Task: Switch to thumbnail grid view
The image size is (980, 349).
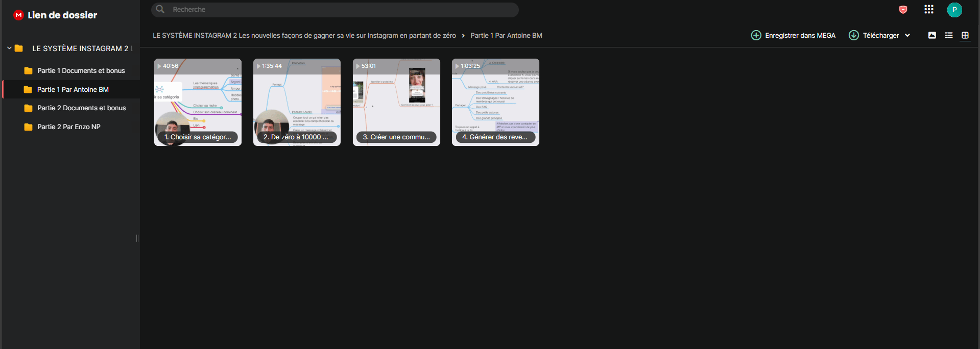Action: [965, 35]
